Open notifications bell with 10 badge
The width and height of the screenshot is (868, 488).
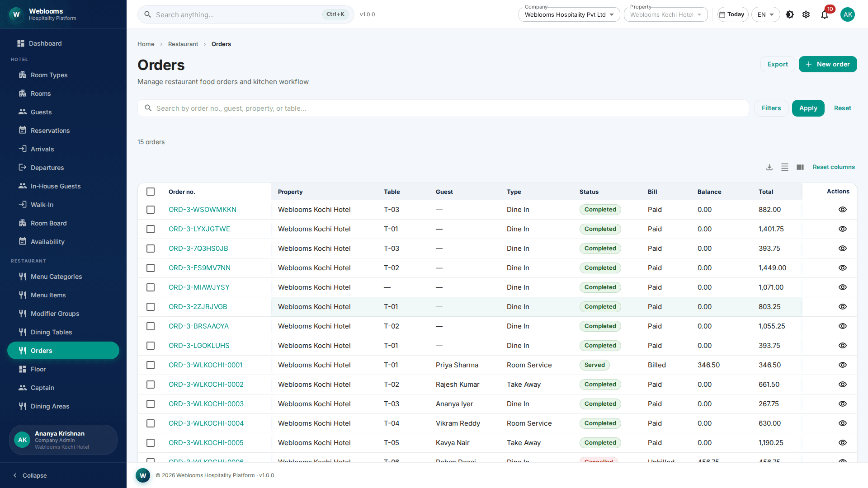tap(825, 14)
